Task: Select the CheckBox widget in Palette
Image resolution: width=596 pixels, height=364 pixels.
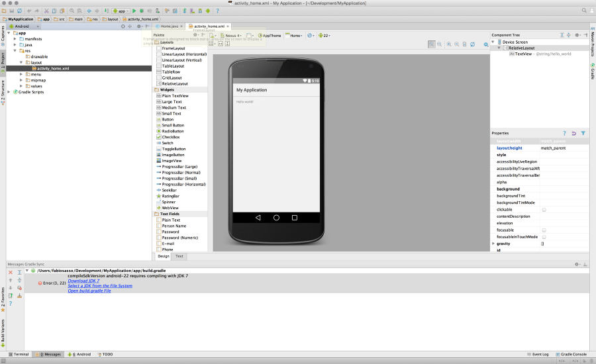Action: [171, 137]
